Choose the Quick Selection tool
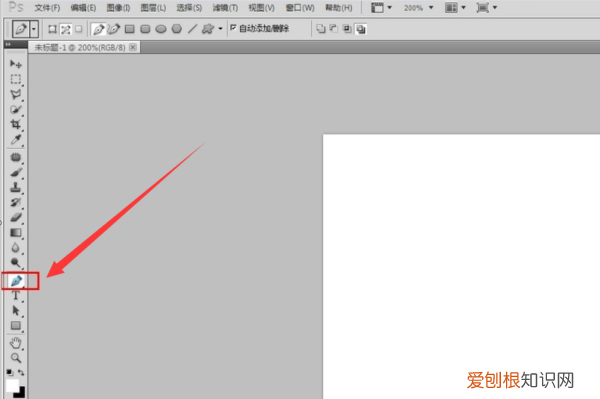The image size is (600, 399). point(16,109)
